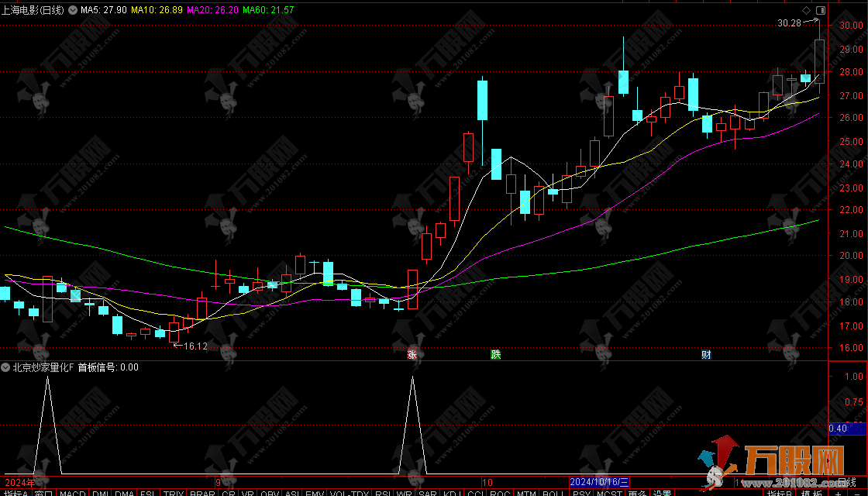Click the second 首板信号 spike under 涨 marker
868x496 pixels.
(412, 425)
